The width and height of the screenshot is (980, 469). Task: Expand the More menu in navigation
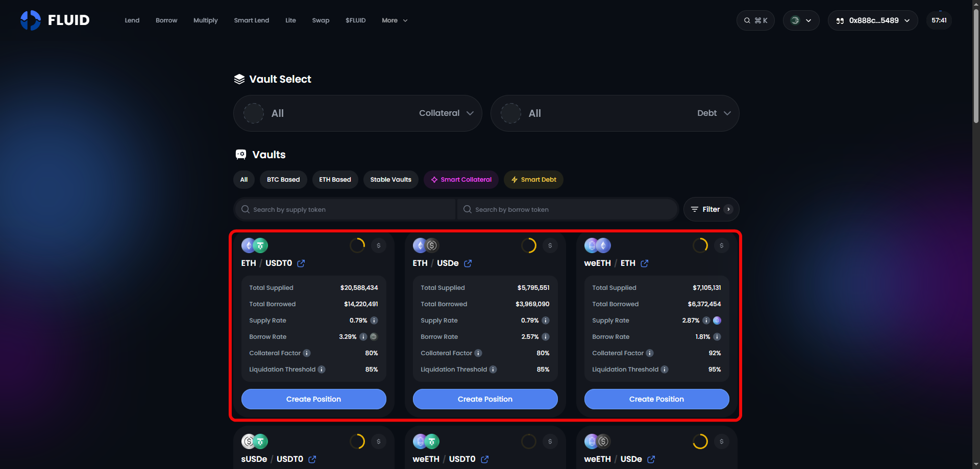tap(395, 20)
